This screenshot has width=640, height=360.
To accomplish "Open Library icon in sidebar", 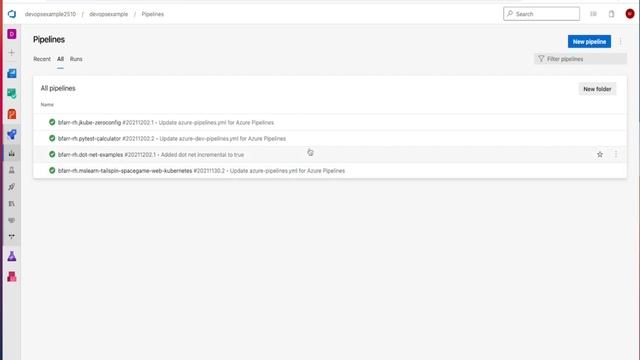I will (12, 203).
